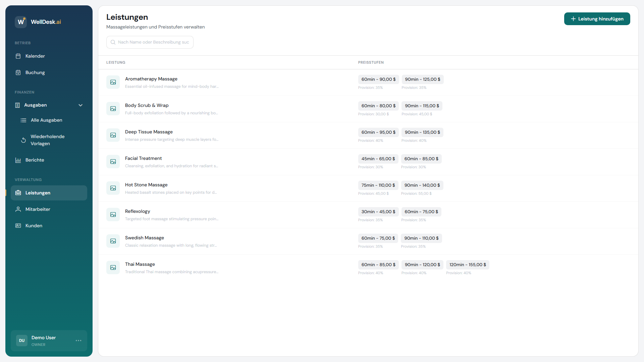Image resolution: width=644 pixels, height=362 pixels.
Task: Open the Demo User options ellipsis
Action: [78, 341]
